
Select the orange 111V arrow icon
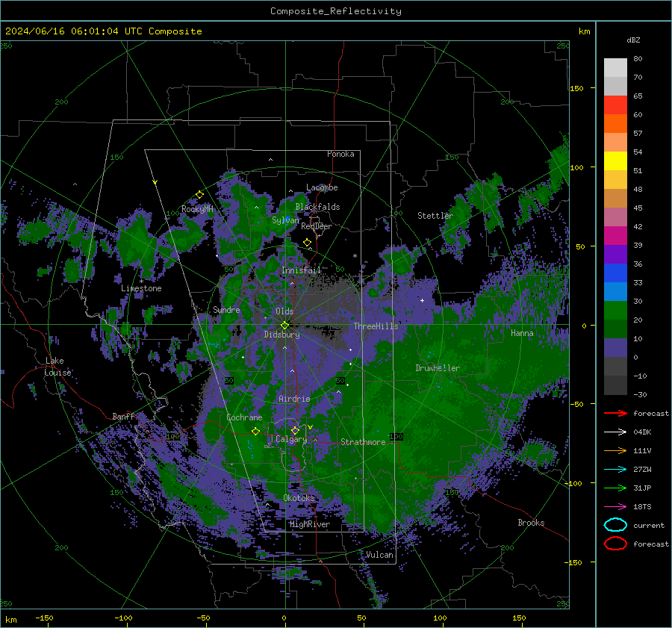[x=615, y=450]
